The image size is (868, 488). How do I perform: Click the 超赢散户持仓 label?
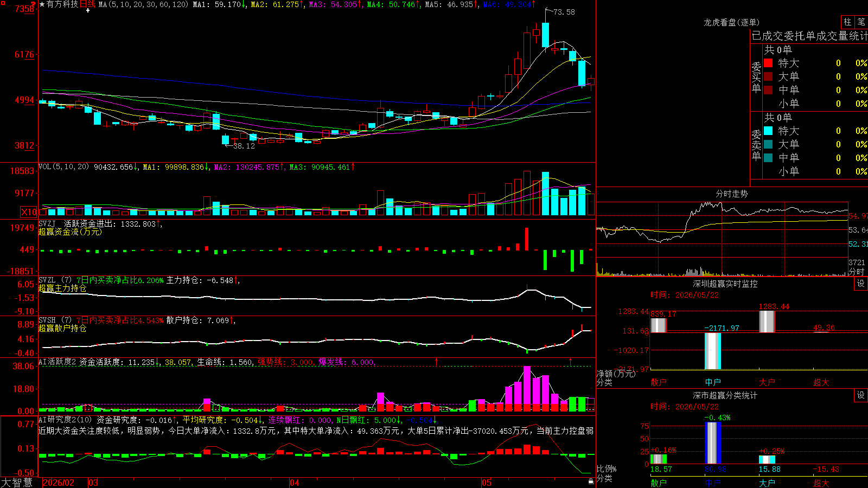[62, 328]
